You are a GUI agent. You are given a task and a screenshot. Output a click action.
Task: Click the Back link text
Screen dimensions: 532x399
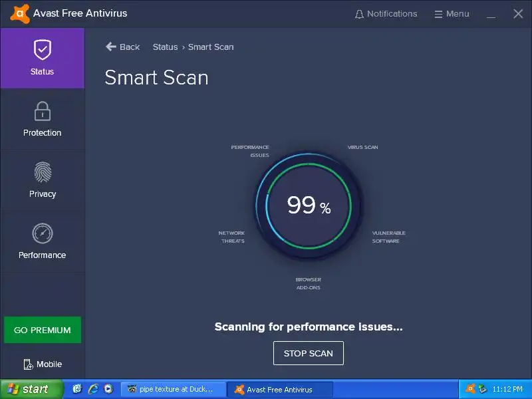[x=130, y=47]
